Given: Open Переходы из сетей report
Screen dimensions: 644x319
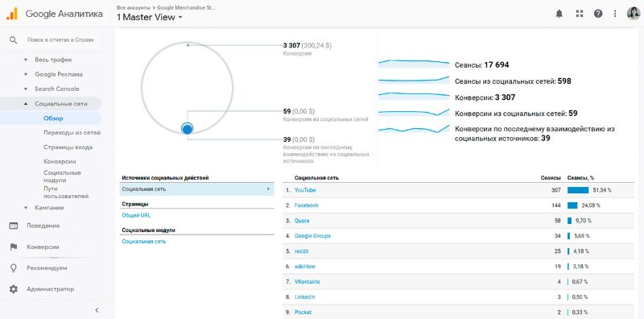Looking at the screenshot, I should tap(72, 133).
